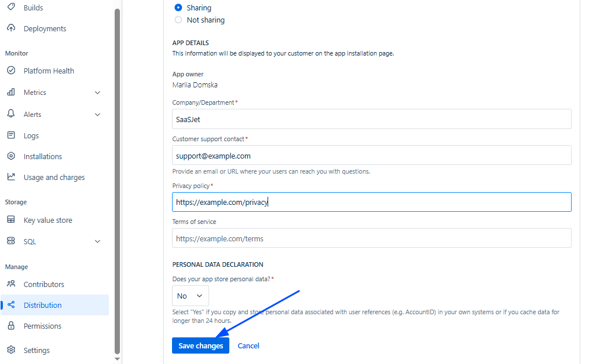Go to Usage and charges page

coord(54,177)
